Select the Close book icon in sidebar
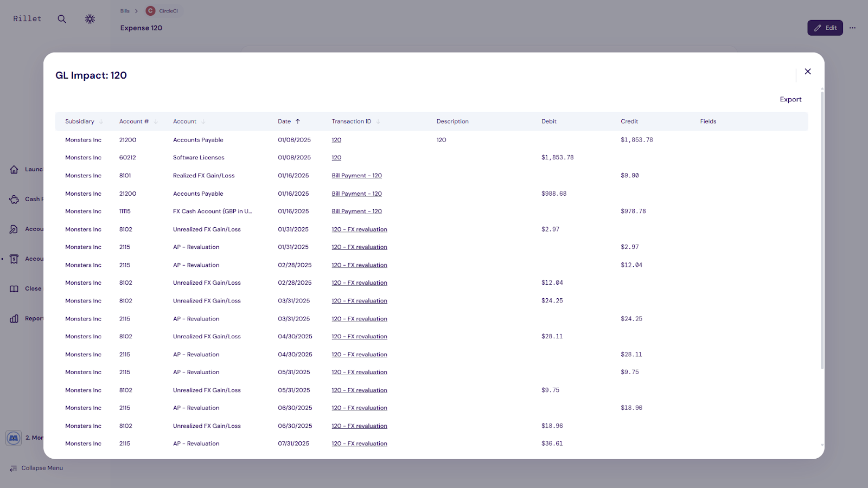 (14, 289)
